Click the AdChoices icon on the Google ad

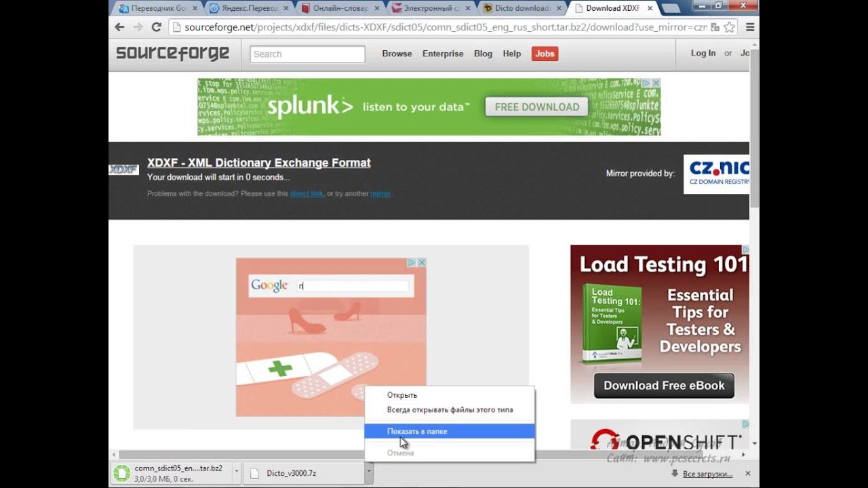point(411,262)
